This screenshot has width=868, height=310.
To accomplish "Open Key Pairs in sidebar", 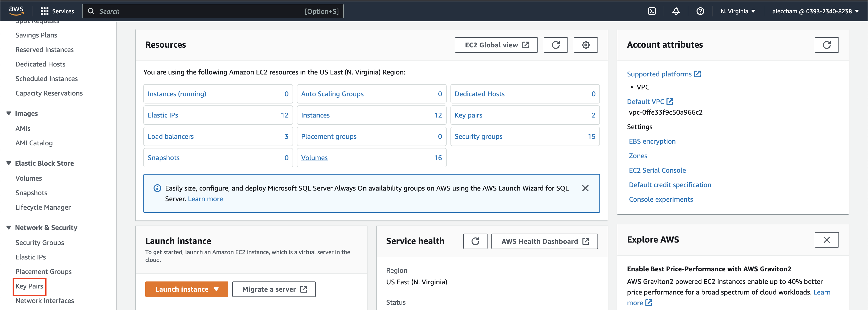I will (29, 286).
